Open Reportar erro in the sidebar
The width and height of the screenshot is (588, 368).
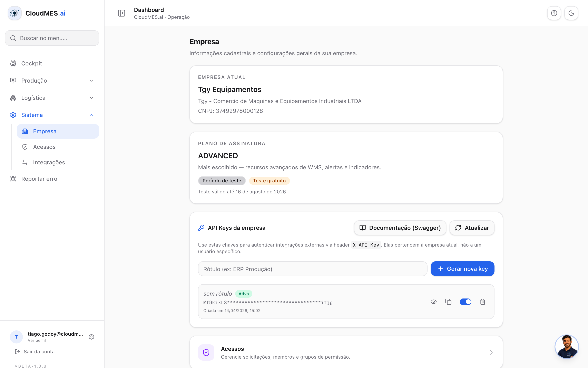pyautogui.click(x=52, y=179)
